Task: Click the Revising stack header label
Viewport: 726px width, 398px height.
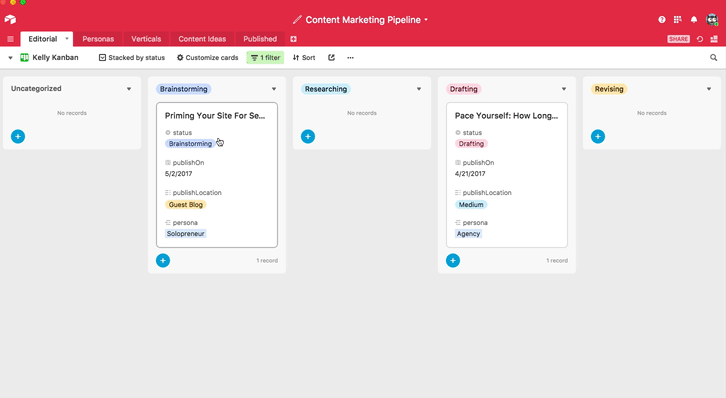Action: point(609,89)
